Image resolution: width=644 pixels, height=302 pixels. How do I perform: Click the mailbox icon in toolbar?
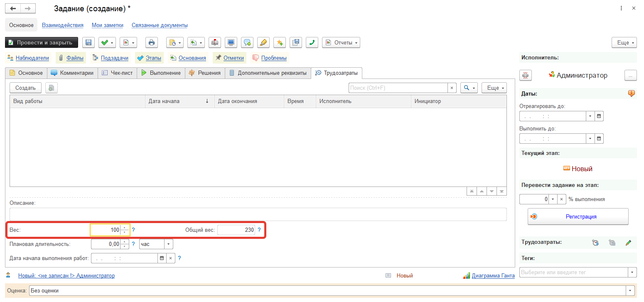(x=215, y=42)
